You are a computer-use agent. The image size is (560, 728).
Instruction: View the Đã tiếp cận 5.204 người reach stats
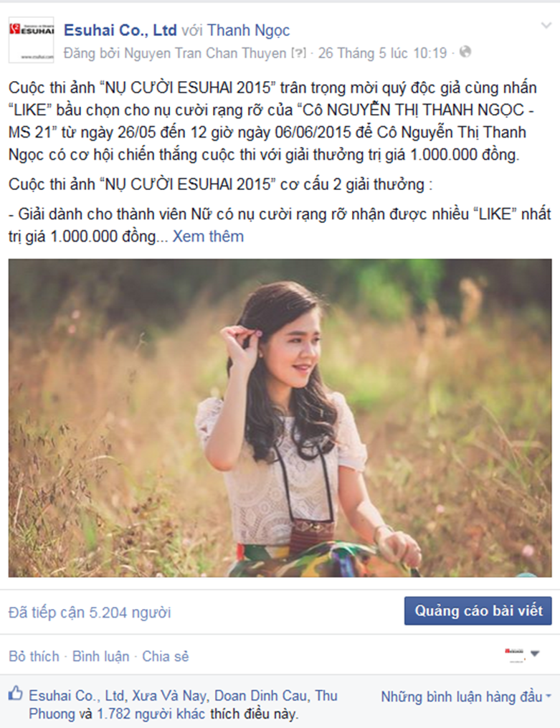click(90, 613)
